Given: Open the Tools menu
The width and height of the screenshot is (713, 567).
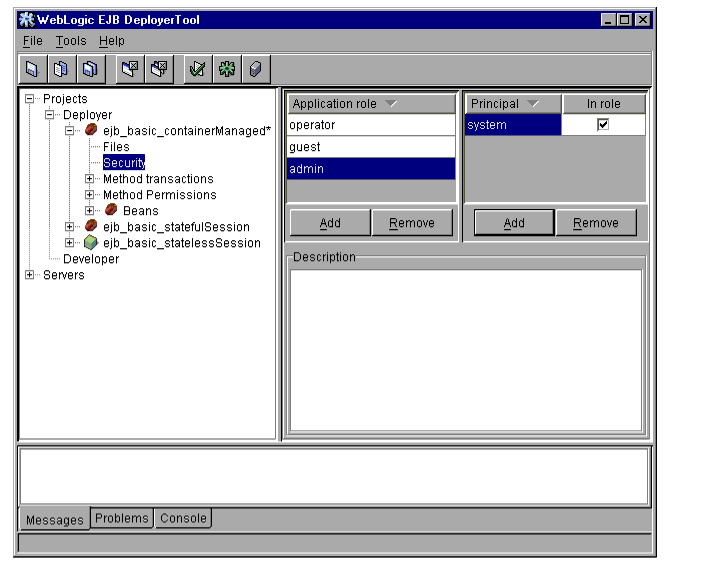Looking at the screenshot, I should pyautogui.click(x=71, y=41).
